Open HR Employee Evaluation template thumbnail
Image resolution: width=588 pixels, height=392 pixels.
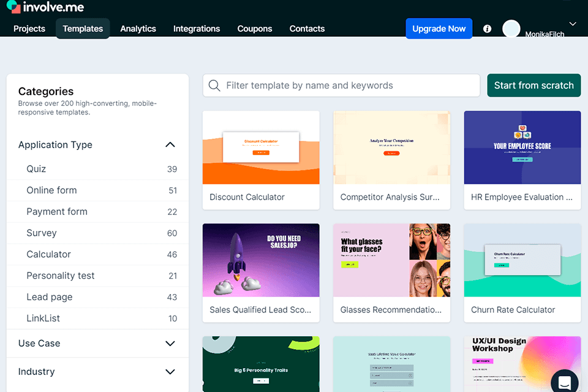[x=522, y=148]
